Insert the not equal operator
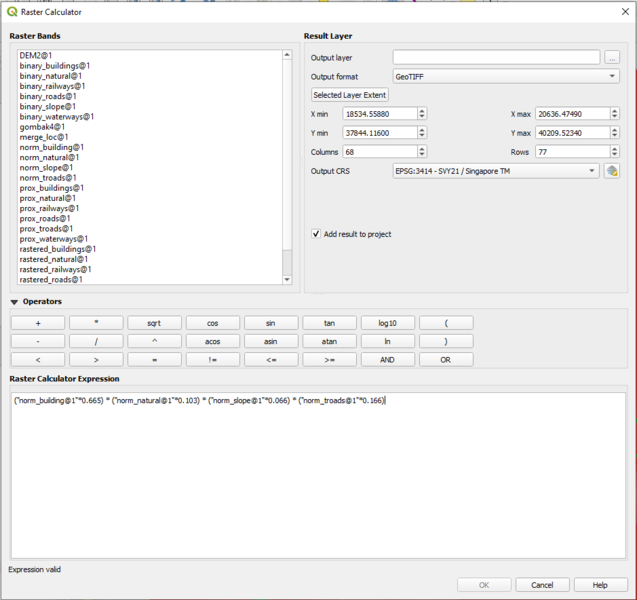The image size is (637, 600). click(x=212, y=360)
